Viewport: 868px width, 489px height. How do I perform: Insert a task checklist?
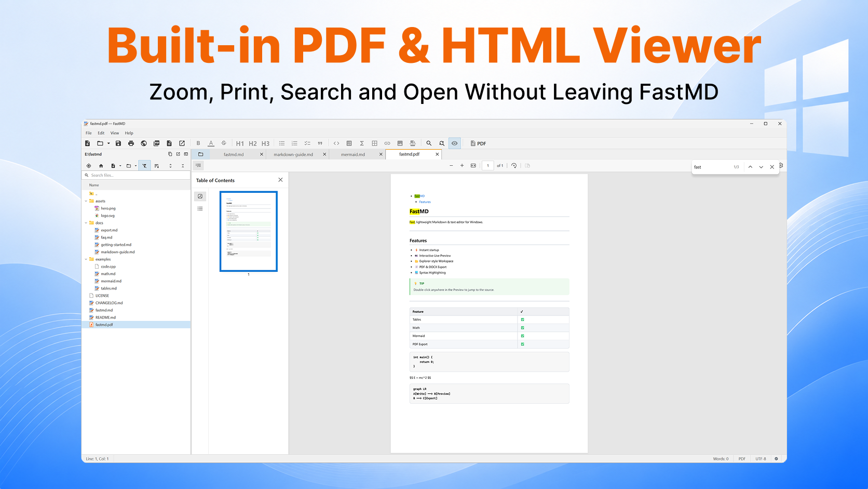point(307,143)
